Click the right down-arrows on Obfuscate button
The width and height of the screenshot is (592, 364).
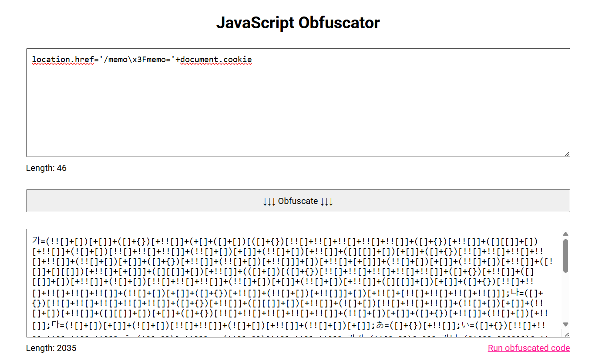(x=326, y=201)
